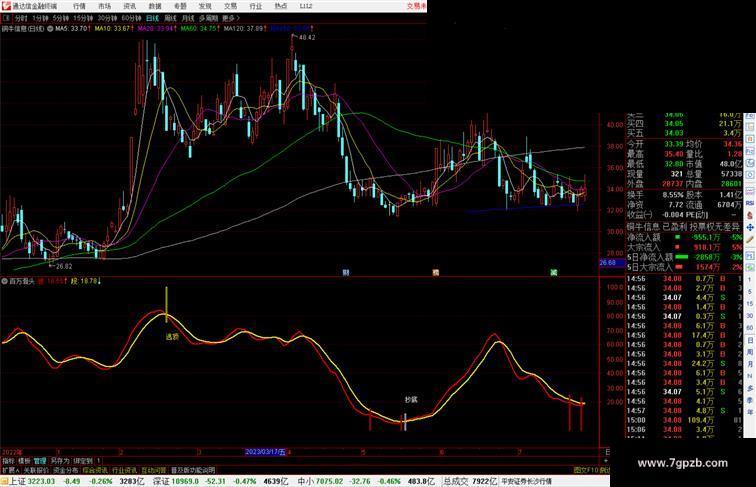Click the 净流入额 row in quote panel
The image size is (756, 487).
click(684, 238)
